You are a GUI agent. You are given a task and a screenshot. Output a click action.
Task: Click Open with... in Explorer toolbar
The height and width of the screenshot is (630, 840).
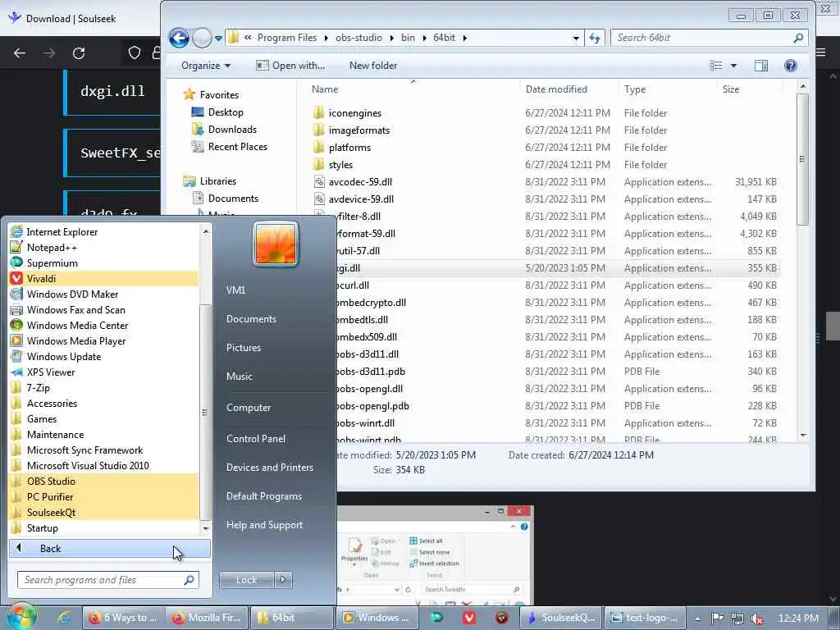(290, 66)
